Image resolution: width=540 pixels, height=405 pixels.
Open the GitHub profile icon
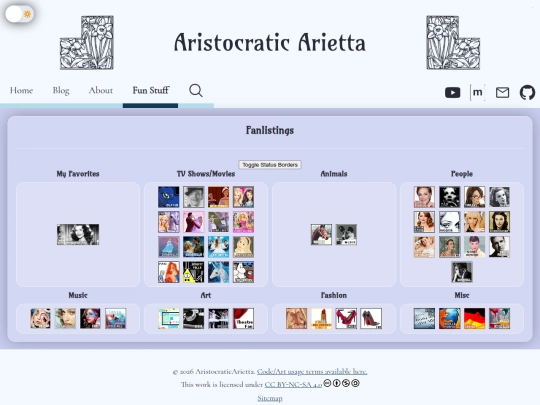pyautogui.click(x=527, y=92)
